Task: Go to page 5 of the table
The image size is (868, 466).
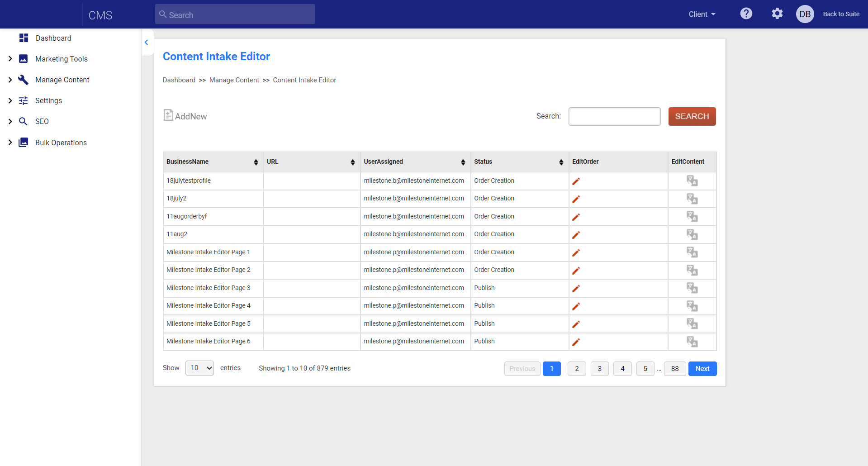Action: point(645,369)
